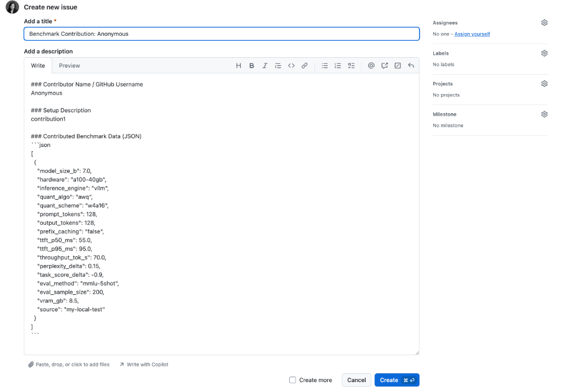Image resolution: width=563 pixels, height=392 pixels.
Task: Insert code formatting icon
Action: [x=291, y=65]
